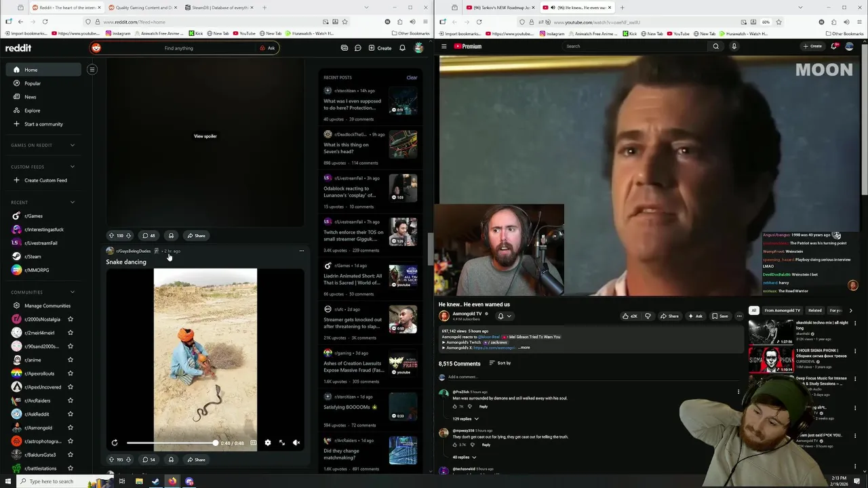Favorite r/2000sNostalgia with star
The height and width of the screenshot is (488, 868).
coord(71,319)
